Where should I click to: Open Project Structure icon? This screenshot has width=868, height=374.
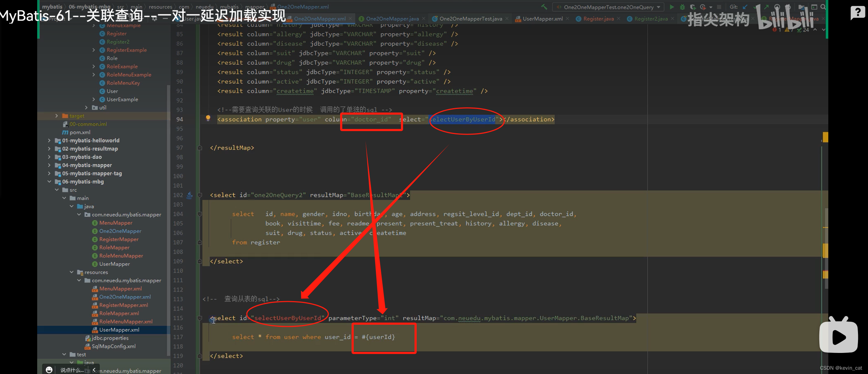[801, 7]
